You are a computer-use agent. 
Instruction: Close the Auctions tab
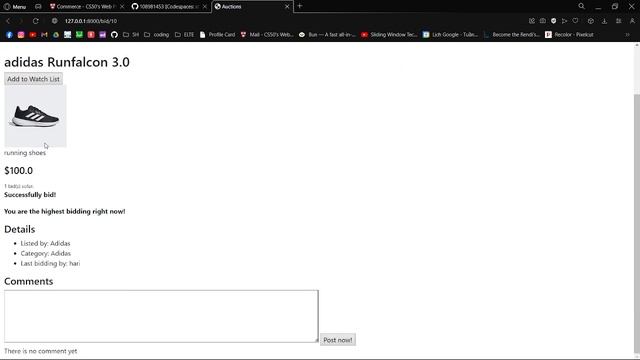click(287, 7)
